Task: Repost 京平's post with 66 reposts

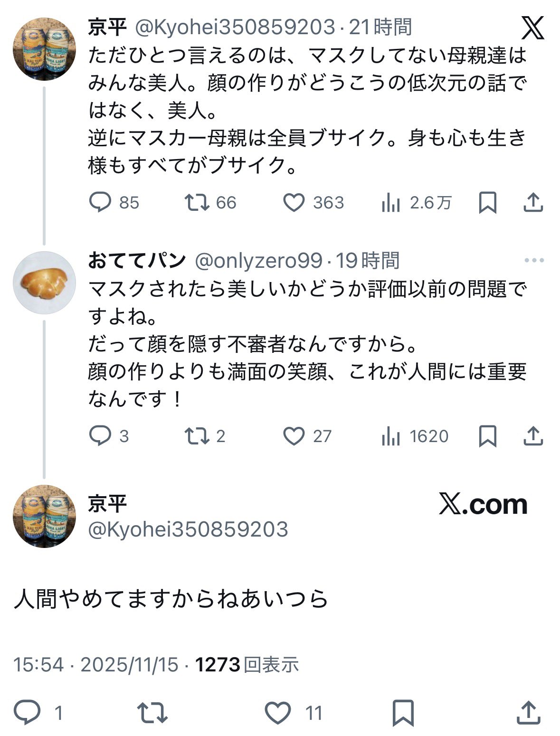Action: pos(197,203)
